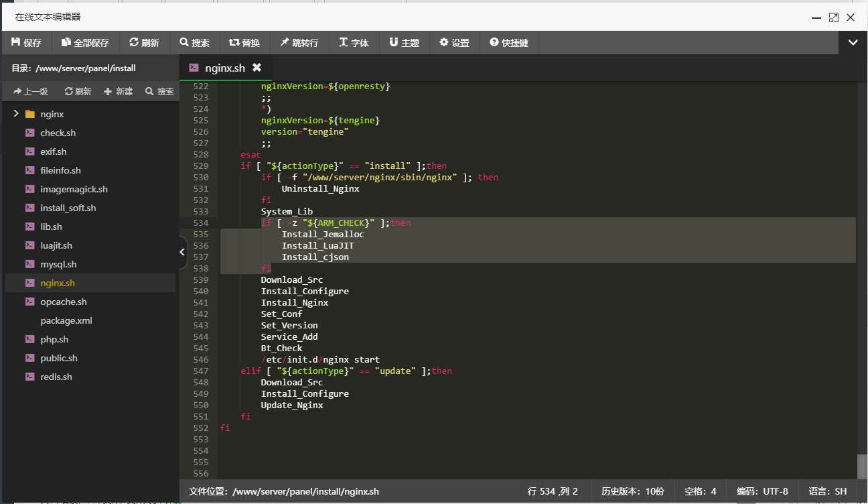The width and height of the screenshot is (868, 504).
Task: Show the 快捷键 shortcuts help
Action: [509, 43]
